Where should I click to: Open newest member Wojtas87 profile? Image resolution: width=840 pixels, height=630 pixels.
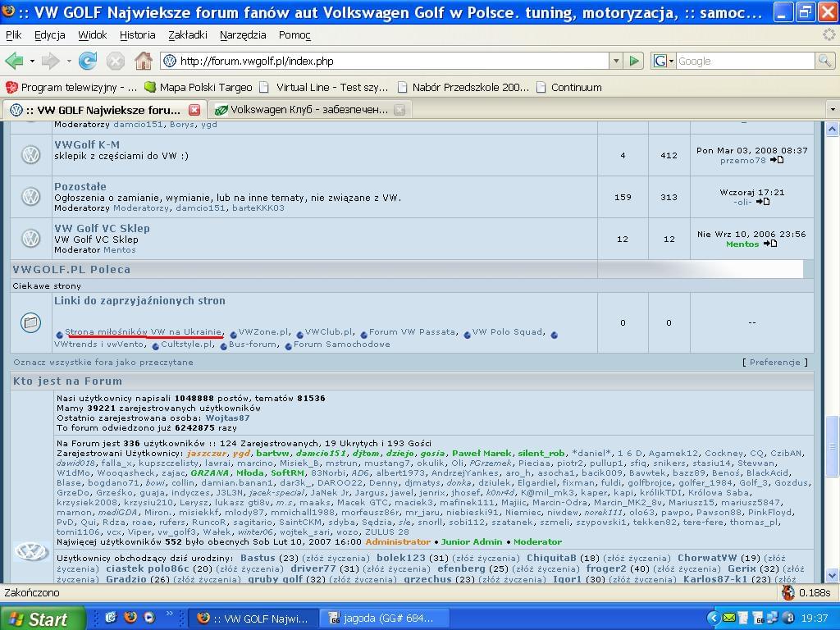(x=228, y=418)
